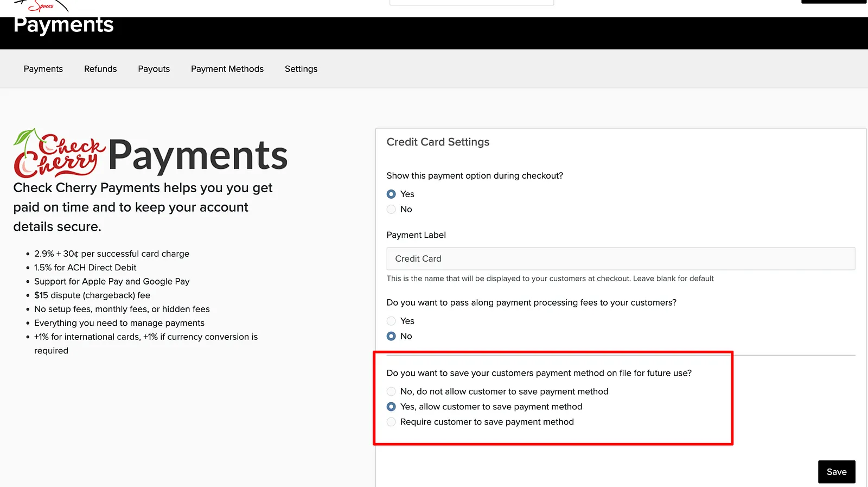Screen dimensions: 868x487
Task: Select 'No, do not allow customer to save payment method'
Action: [x=391, y=392]
